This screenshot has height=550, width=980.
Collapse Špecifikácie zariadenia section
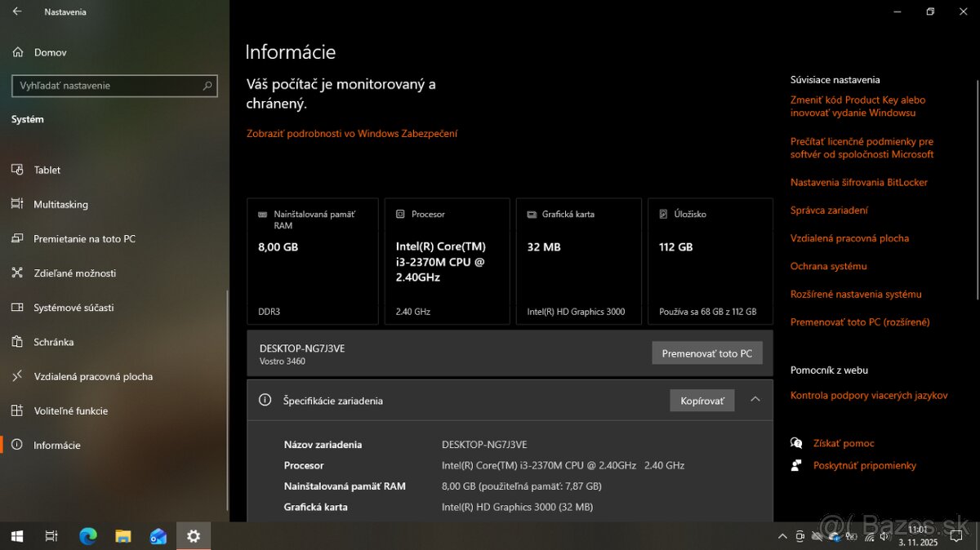tap(755, 400)
